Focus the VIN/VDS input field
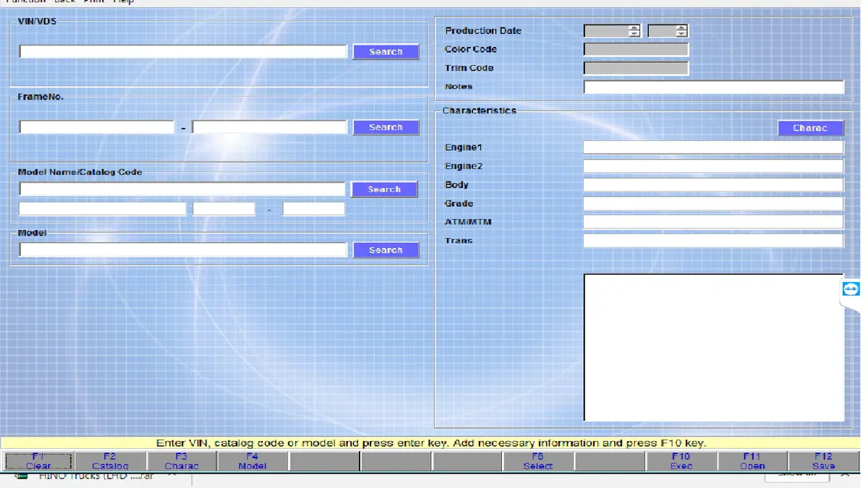The image size is (868, 488). 183,51
